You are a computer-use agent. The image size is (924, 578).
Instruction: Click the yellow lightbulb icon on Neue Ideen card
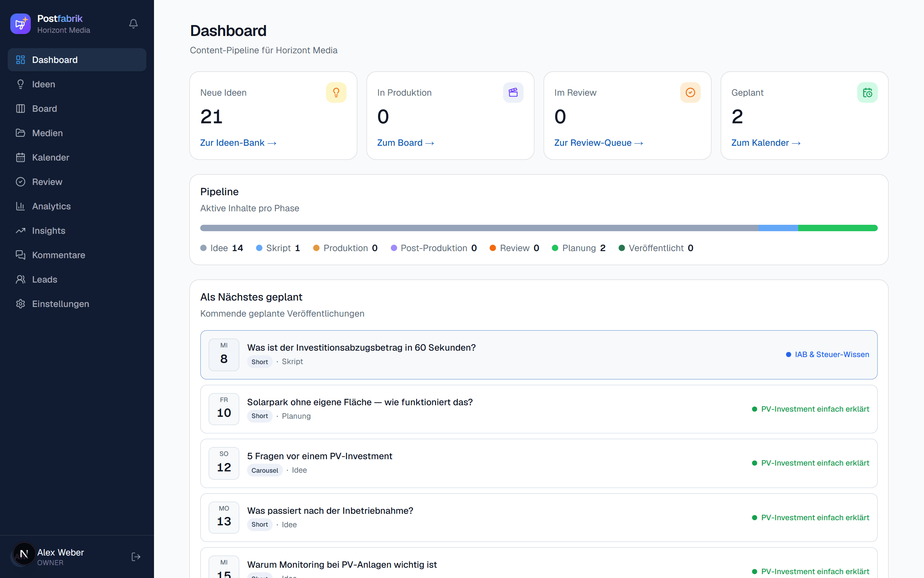[336, 92]
